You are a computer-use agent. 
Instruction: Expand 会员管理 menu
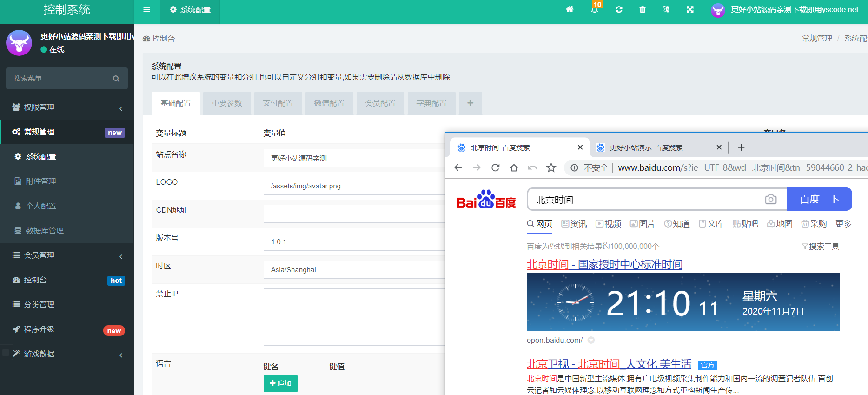67,255
